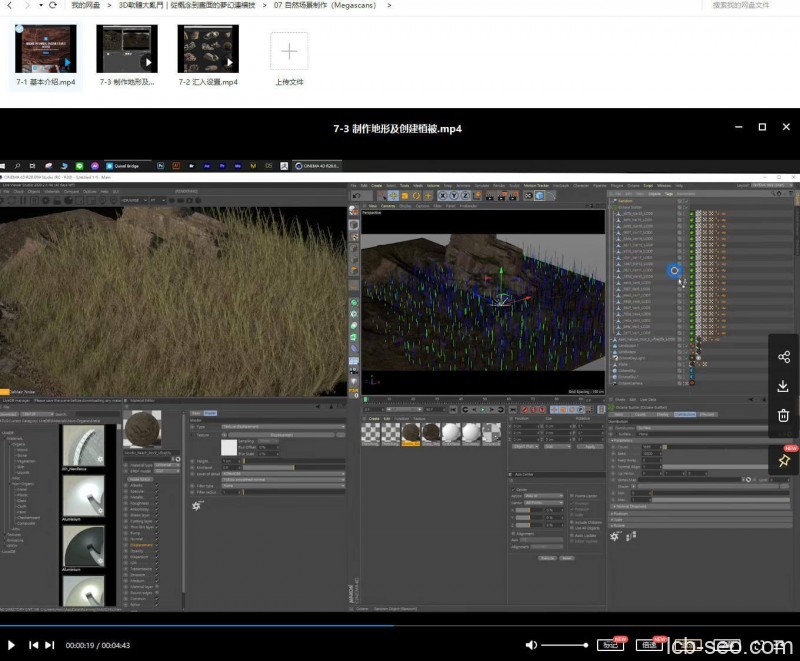Skip to the next video
800x661 pixels.
click(x=50, y=645)
